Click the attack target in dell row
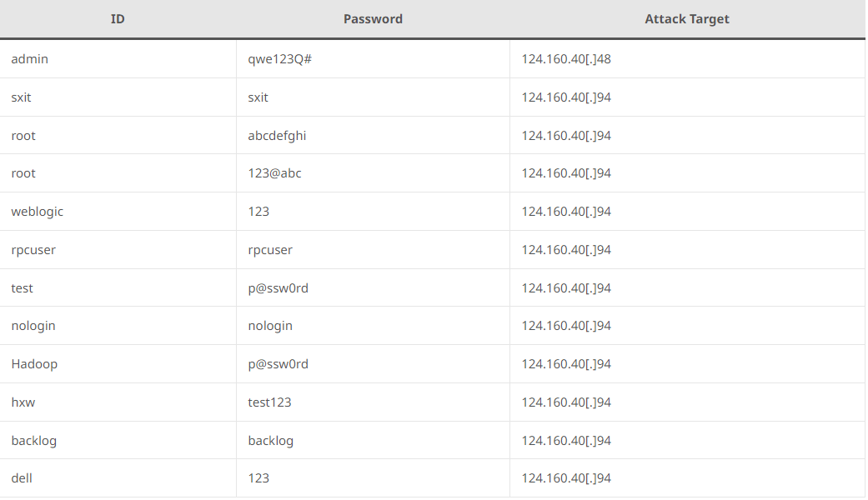This screenshot has width=868, height=500. tap(566, 478)
